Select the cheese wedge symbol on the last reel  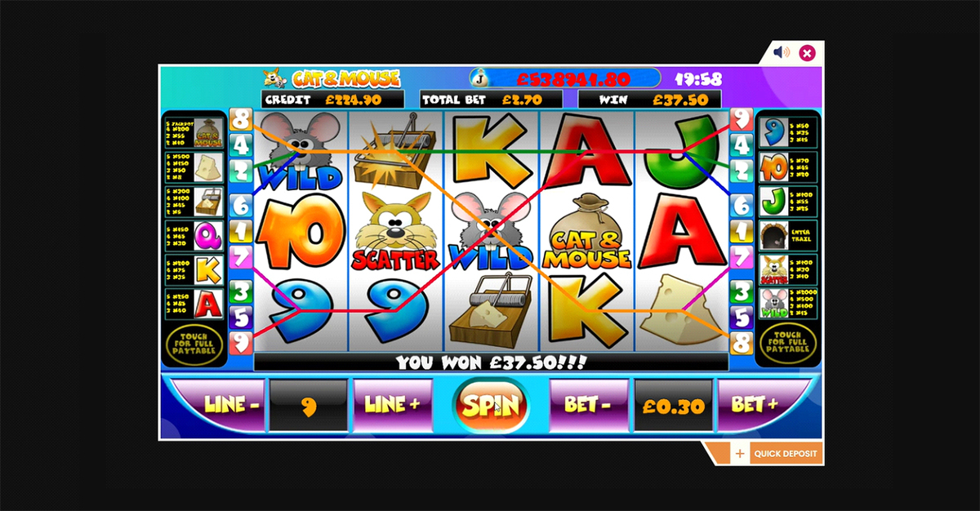click(x=680, y=309)
